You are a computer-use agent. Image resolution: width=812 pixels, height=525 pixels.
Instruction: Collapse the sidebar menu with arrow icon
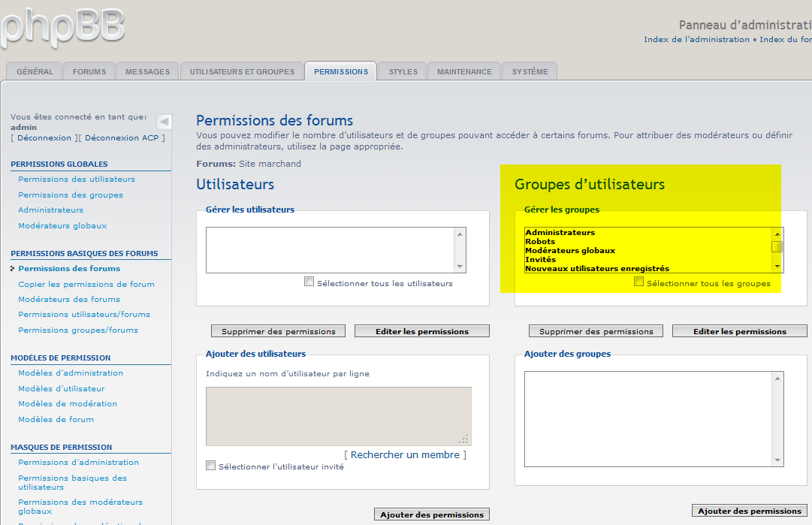coord(165,122)
